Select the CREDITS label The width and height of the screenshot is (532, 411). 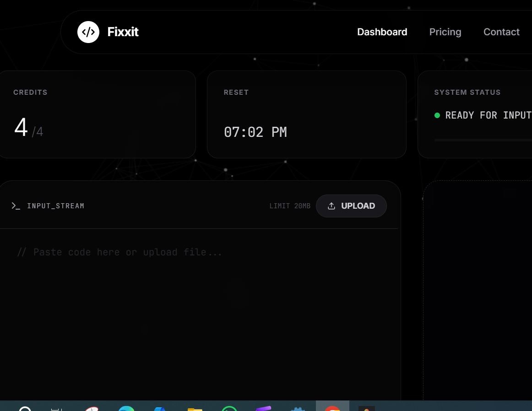click(x=30, y=92)
